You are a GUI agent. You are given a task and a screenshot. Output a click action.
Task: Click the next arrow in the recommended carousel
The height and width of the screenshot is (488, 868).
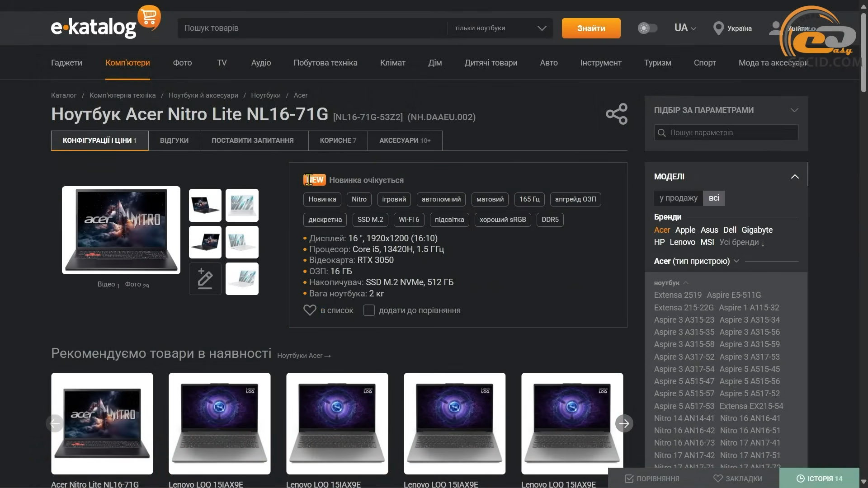(x=624, y=423)
